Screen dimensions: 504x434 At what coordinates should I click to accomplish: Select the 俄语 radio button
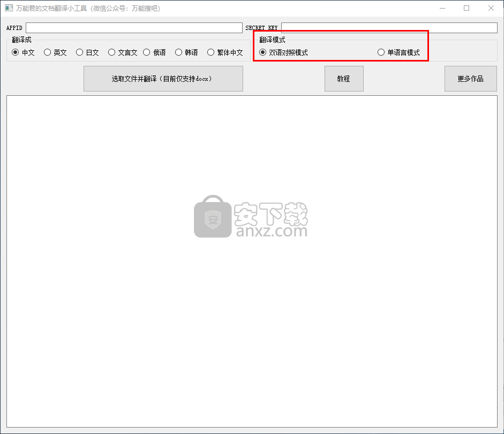[x=155, y=52]
